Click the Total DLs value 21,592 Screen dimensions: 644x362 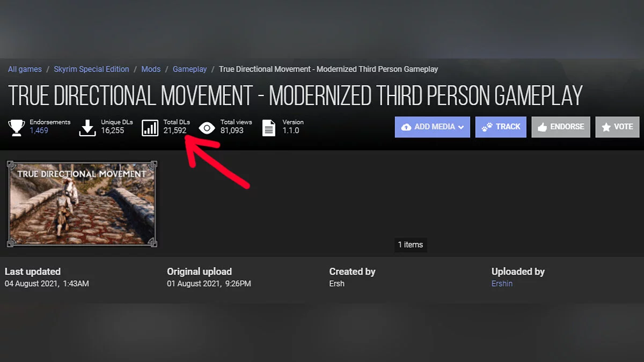175,130
